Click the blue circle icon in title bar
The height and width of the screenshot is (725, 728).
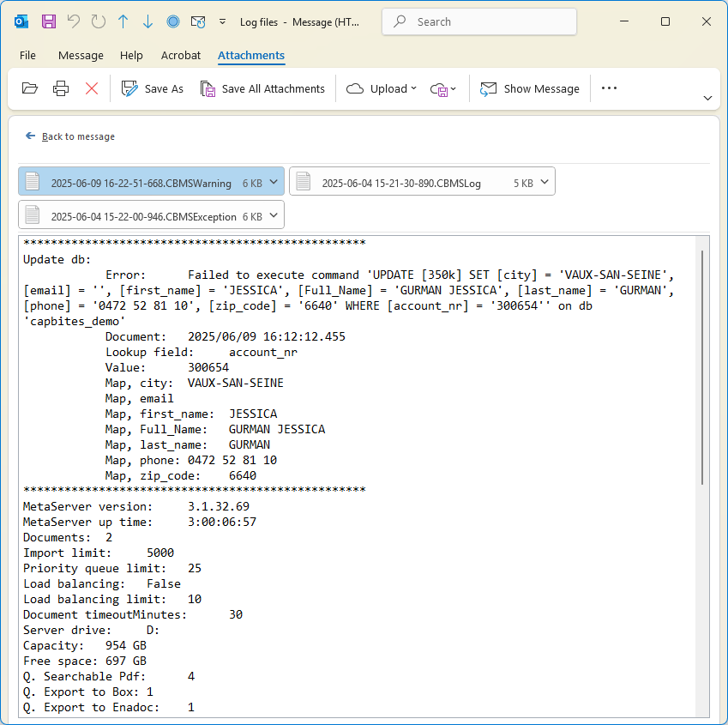click(x=173, y=21)
